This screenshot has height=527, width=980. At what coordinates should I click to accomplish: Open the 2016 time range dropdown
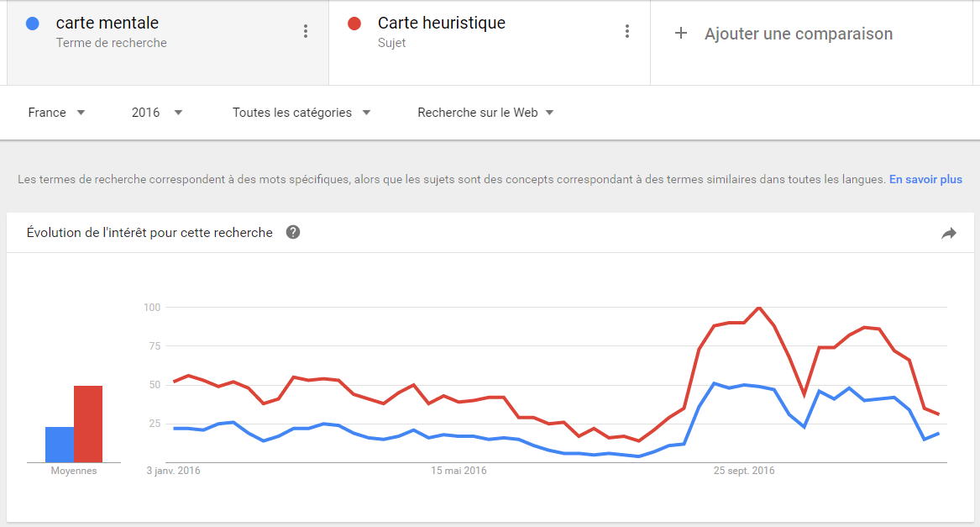(157, 113)
